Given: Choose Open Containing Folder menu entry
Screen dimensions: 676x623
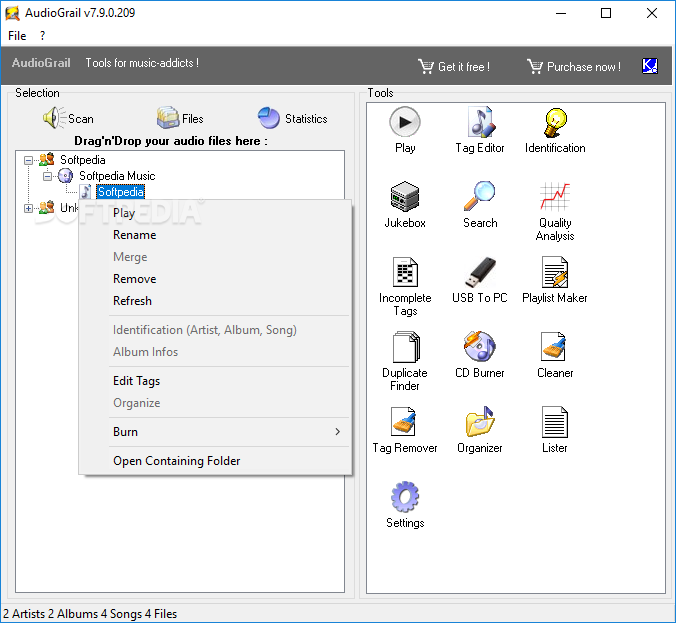Looking at the screenshot, I should [x=216, y=461].
